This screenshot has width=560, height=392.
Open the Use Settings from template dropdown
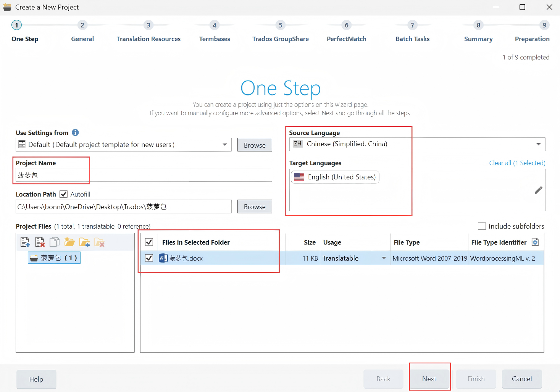225,145
